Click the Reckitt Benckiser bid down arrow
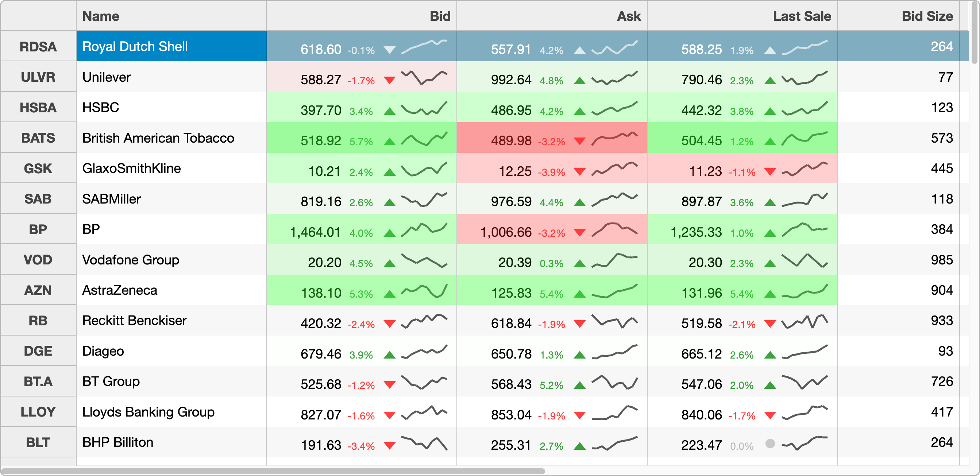The image size is (980, 476). pyautogui.click(x=390, y=324)
